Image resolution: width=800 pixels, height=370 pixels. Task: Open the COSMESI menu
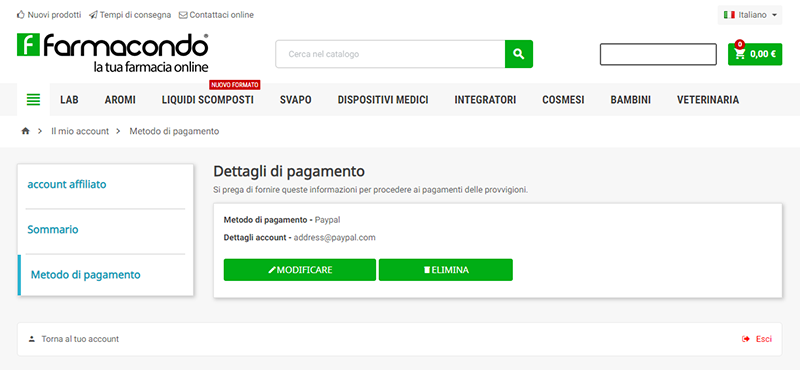click(x=563, y=100)
